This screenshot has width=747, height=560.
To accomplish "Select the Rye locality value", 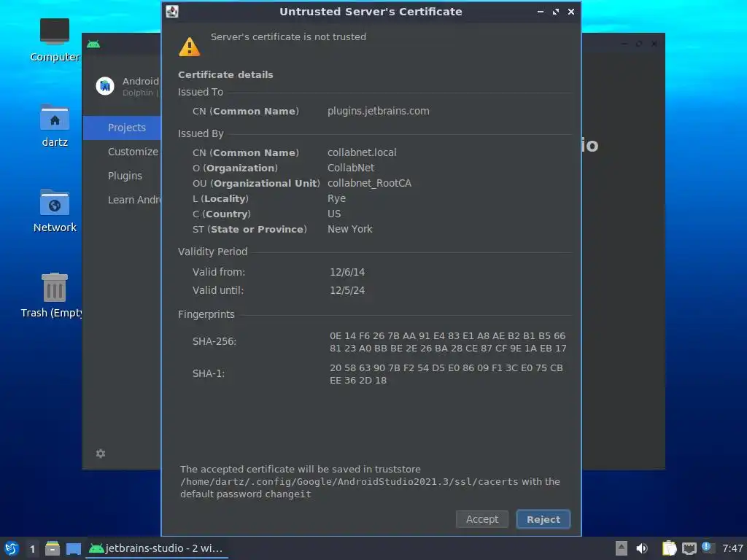I will click(x=336, y=198).
